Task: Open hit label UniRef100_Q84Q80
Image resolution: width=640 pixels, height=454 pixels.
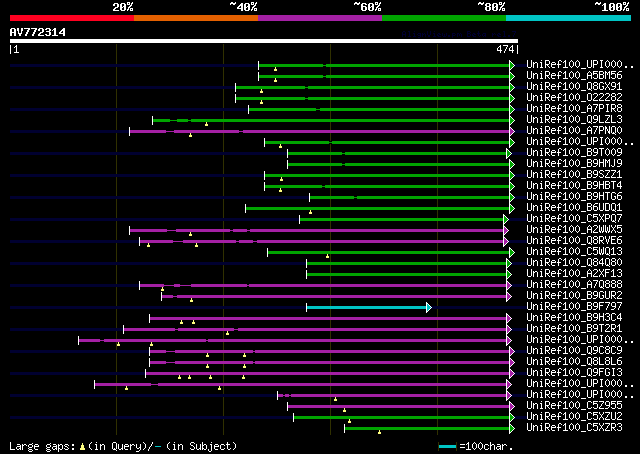Action: (574, 263)
